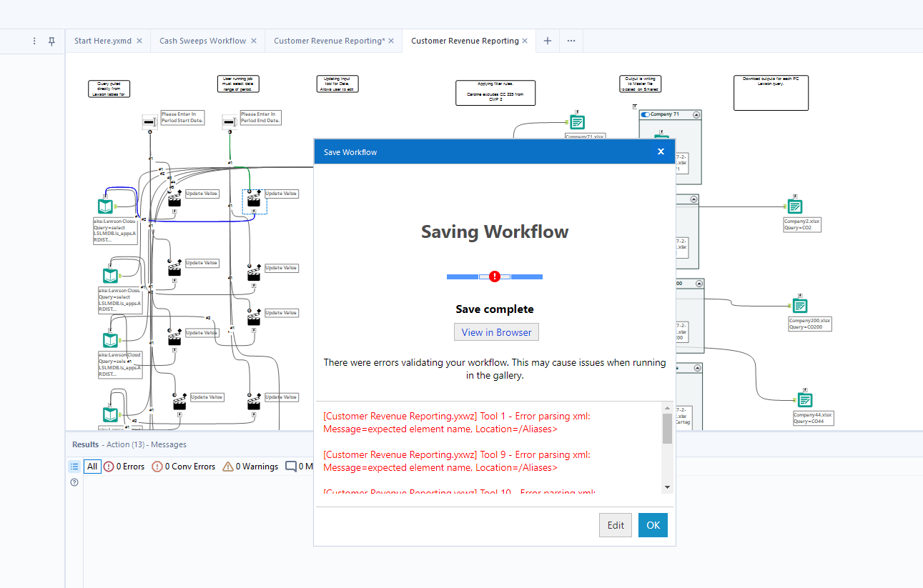Toggle the 0 Warnings message filter
The height and width of the screenshot is (588, 923).
point(250,466)
